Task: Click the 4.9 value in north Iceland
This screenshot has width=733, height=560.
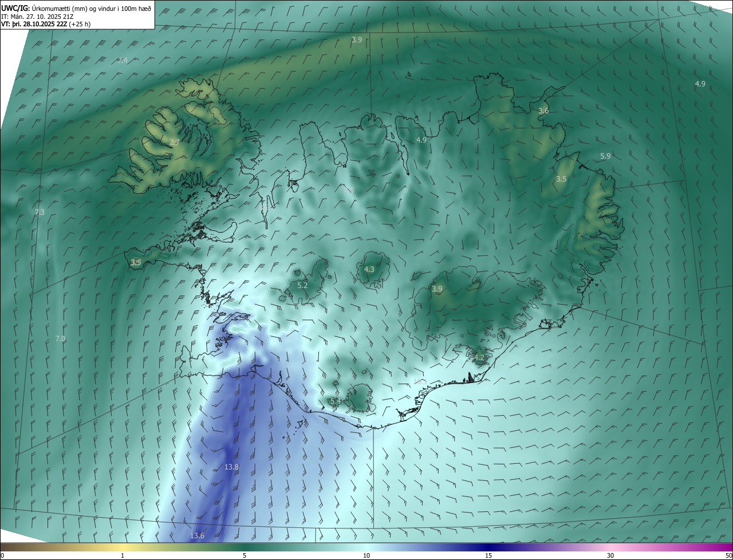Action: [x=421, y=140]
